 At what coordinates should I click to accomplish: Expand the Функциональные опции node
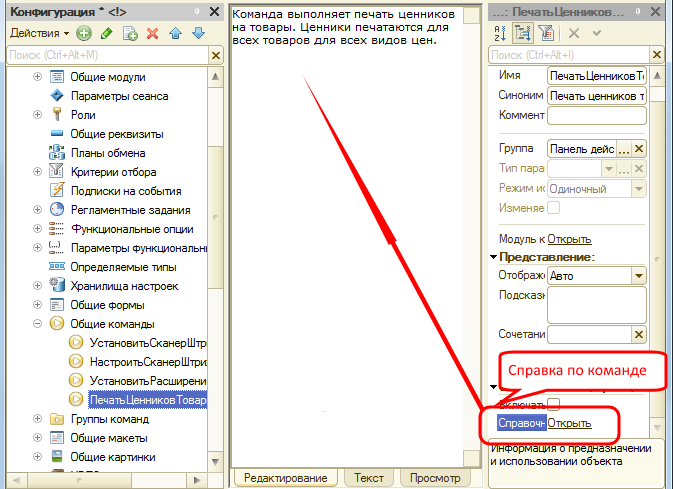click(x=37, y=228)
